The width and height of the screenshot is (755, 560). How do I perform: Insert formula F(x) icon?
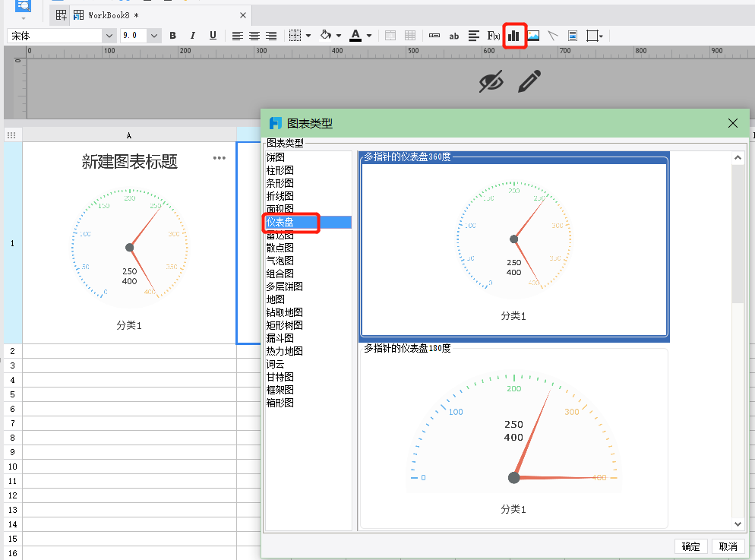point(494,36)
